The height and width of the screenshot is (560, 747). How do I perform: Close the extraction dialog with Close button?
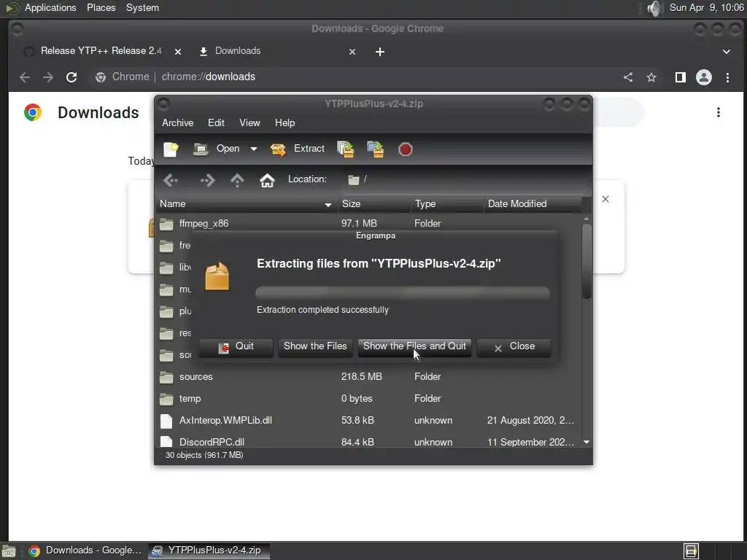(x=514, y=347)
